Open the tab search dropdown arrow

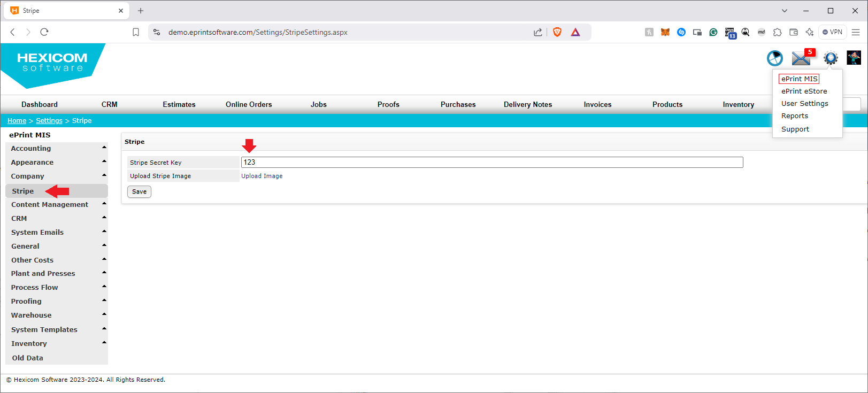tap(785, 11)
